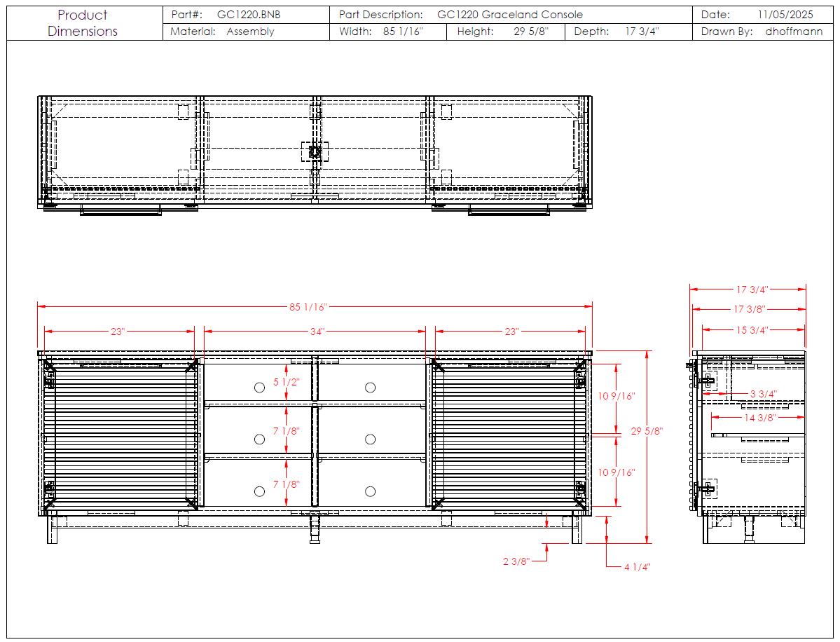Select the GC1220 Graceland Console part description
Viewport: 840px width, 642px height.
click(509, 14)
